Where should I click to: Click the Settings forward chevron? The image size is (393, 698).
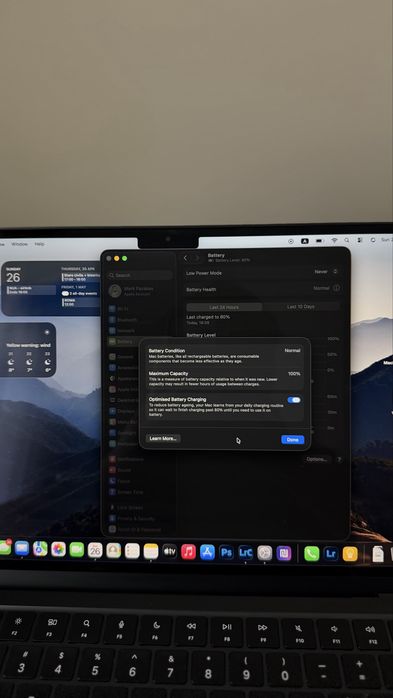[197, 258]
